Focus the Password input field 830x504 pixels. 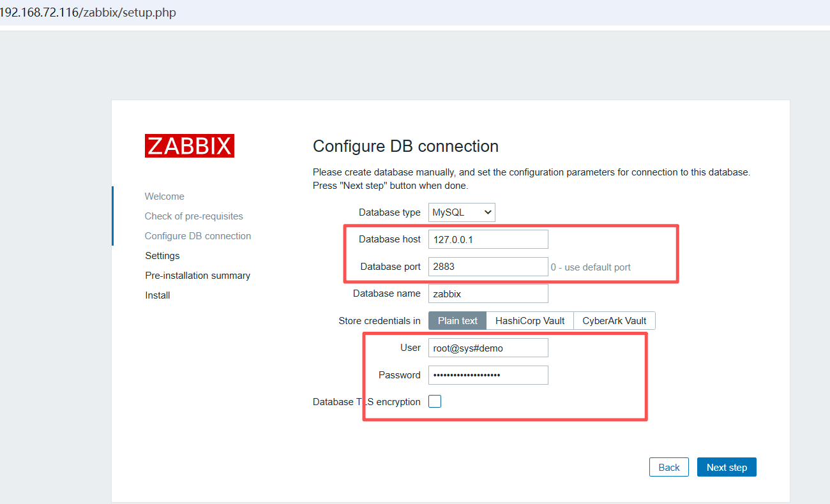488,375
